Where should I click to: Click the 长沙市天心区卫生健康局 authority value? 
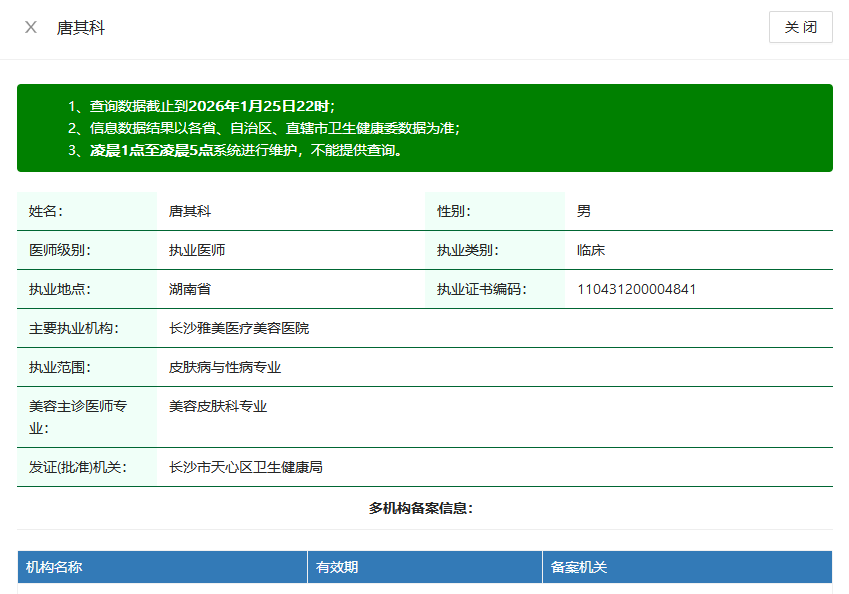click(x=246, y=467)
